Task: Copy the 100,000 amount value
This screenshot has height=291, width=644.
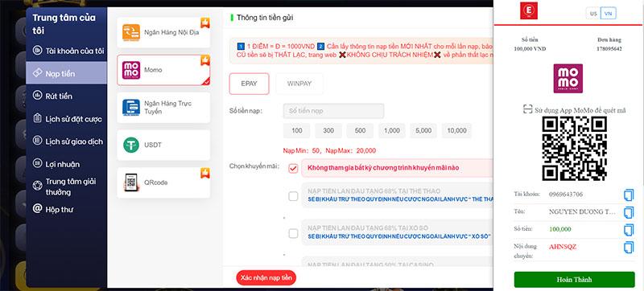Action: coord(629,230)
